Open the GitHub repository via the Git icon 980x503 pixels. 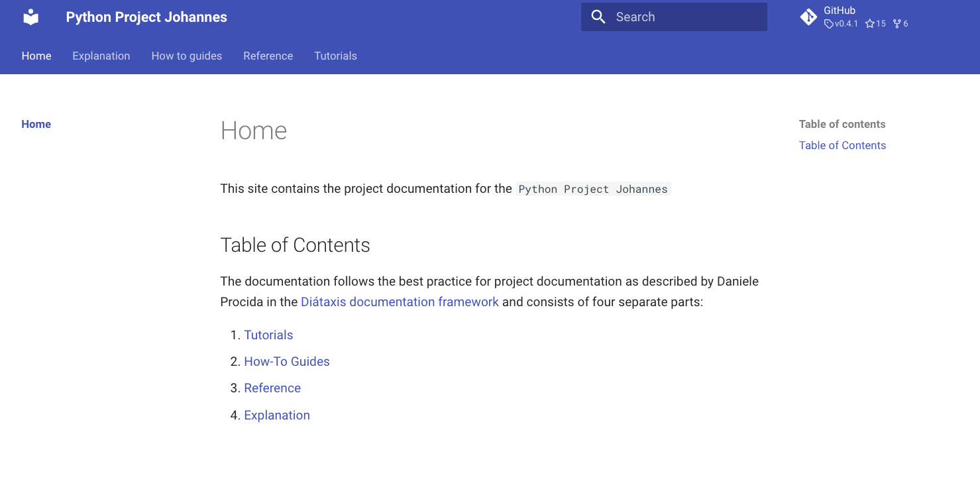[808, 17]
